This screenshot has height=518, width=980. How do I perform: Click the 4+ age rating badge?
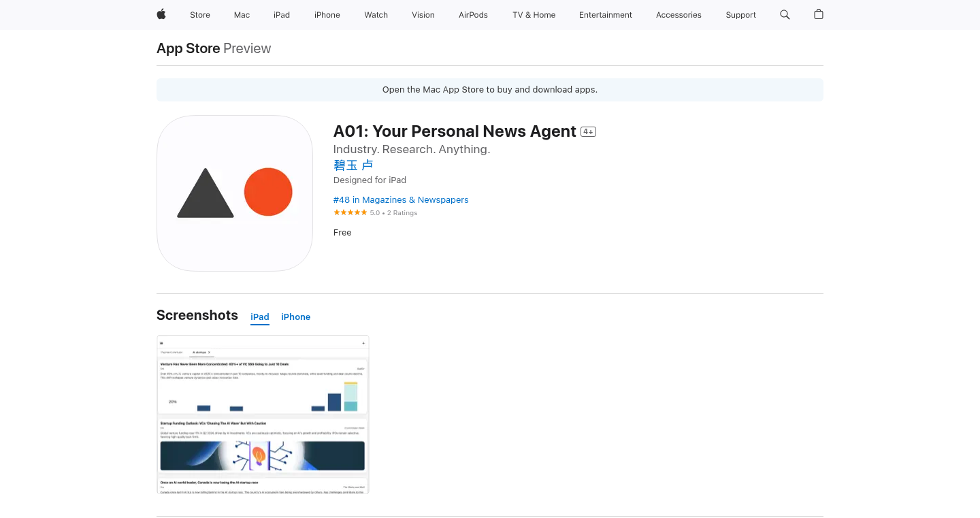[x=588, y=132]
